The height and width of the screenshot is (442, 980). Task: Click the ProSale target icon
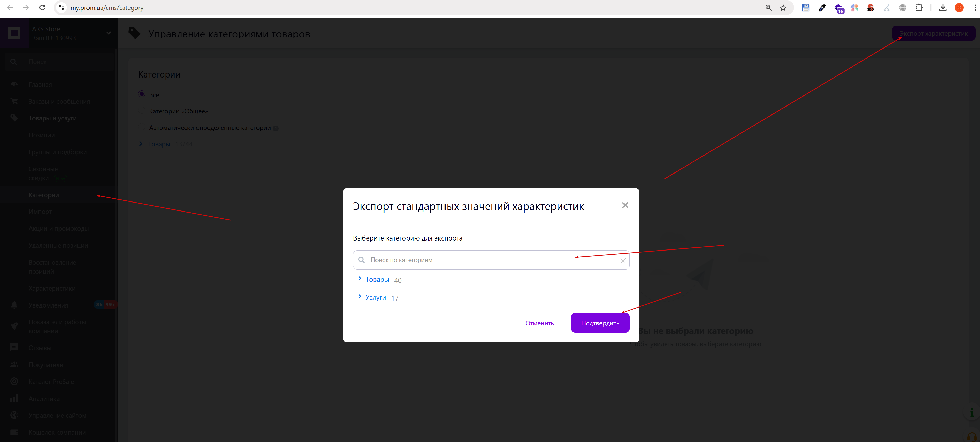pyautogui.click(x=14, y=381)
